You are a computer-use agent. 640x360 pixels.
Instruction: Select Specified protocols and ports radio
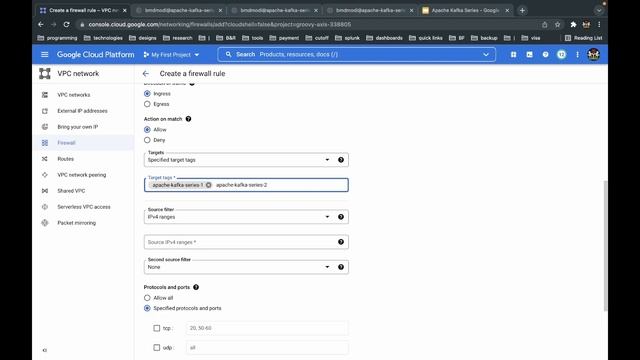(x=147, y=308)
